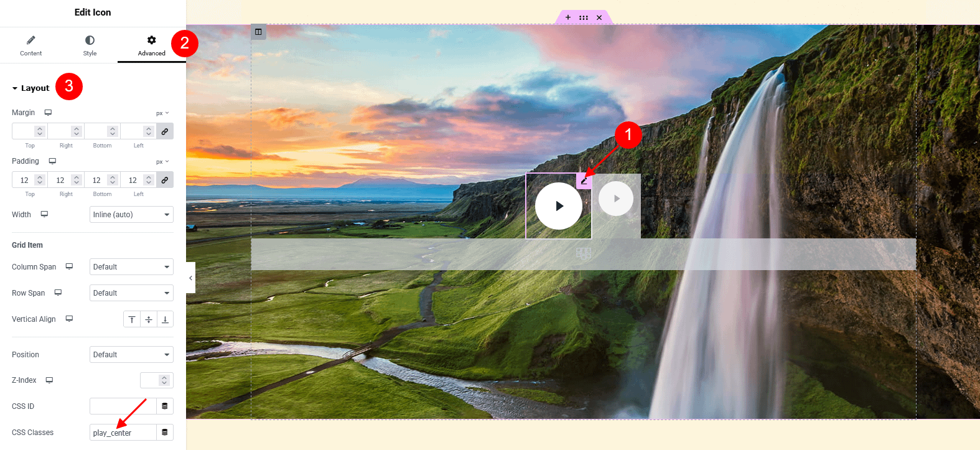Click the Column Span responsive device icon

[69, 266]
